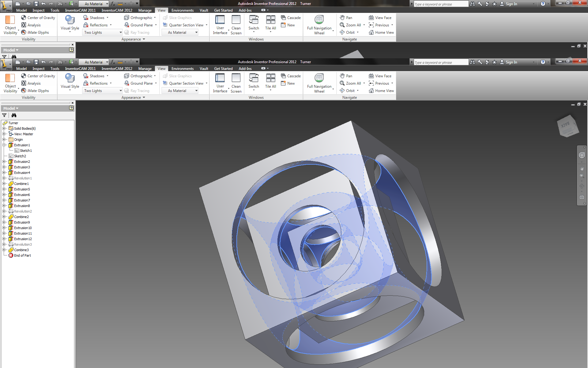588x368 pixels.
Task: Activate the Orbit tool
Action: pyautogui.click(x=349, y=90)
